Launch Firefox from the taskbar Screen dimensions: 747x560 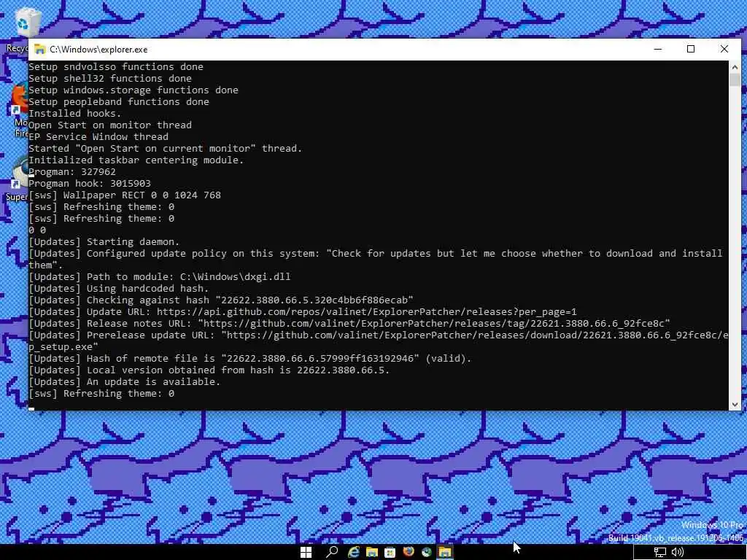pyautogui.click(x=409, y=552)
